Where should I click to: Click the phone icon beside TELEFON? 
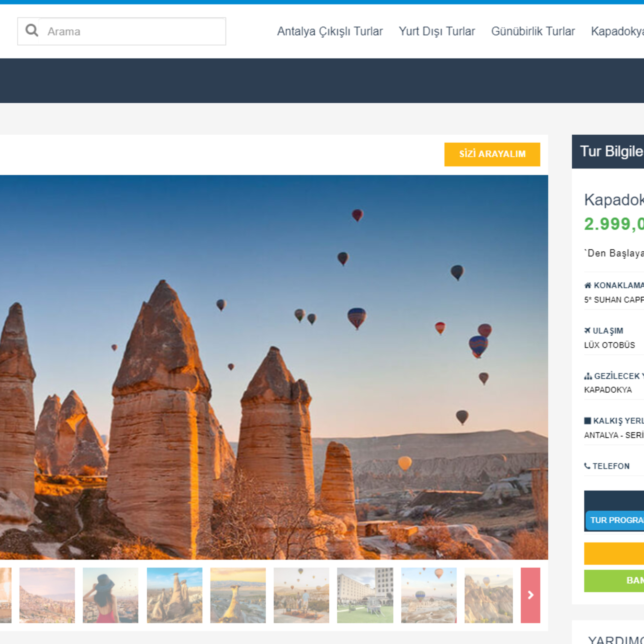click(587, 466)
